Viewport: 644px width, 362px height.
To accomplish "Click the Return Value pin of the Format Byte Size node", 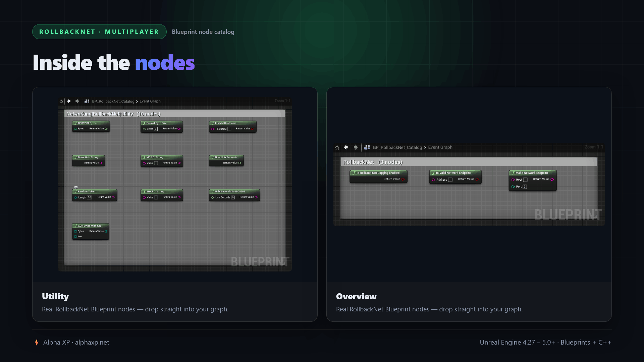I will (x=179, y=129).
